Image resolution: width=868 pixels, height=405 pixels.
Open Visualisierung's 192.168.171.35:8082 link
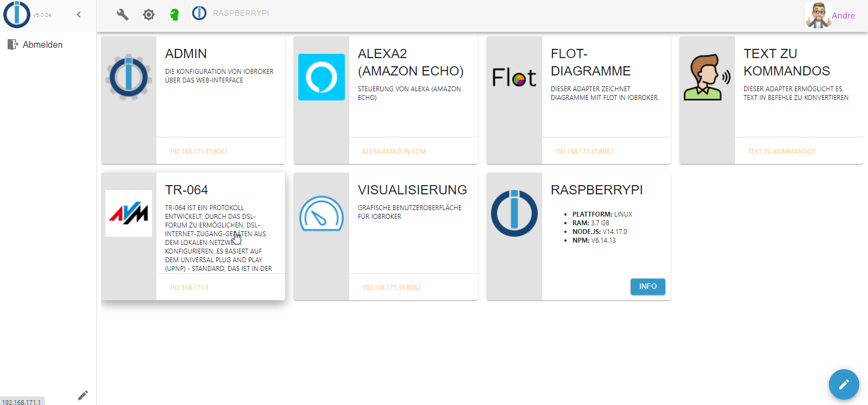tap(391, 288)
